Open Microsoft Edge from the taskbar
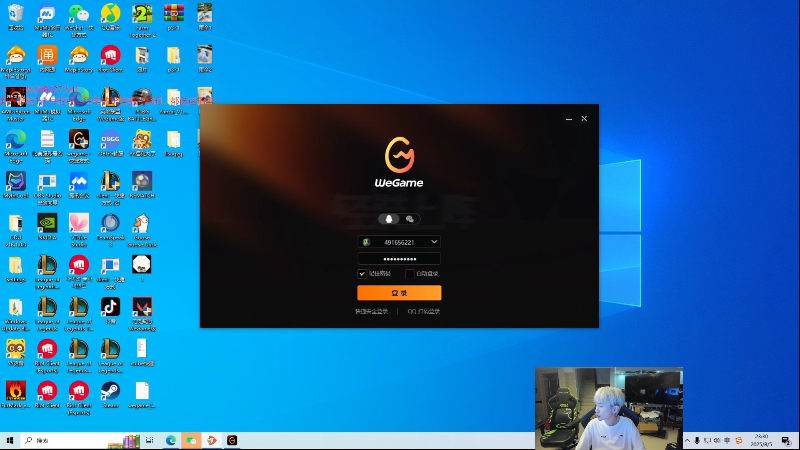Image resolution: width=800 pixels, height=450 pixels. [x=171, y=440]
